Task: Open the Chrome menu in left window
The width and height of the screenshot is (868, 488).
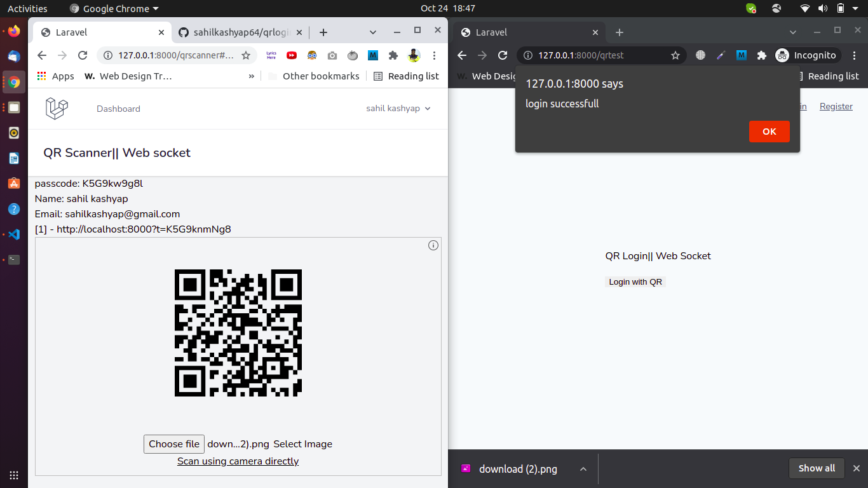Action: click(x=434, y=55)
